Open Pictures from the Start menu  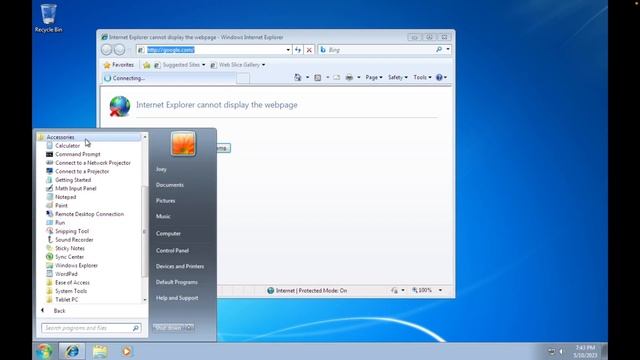(165, 201)
